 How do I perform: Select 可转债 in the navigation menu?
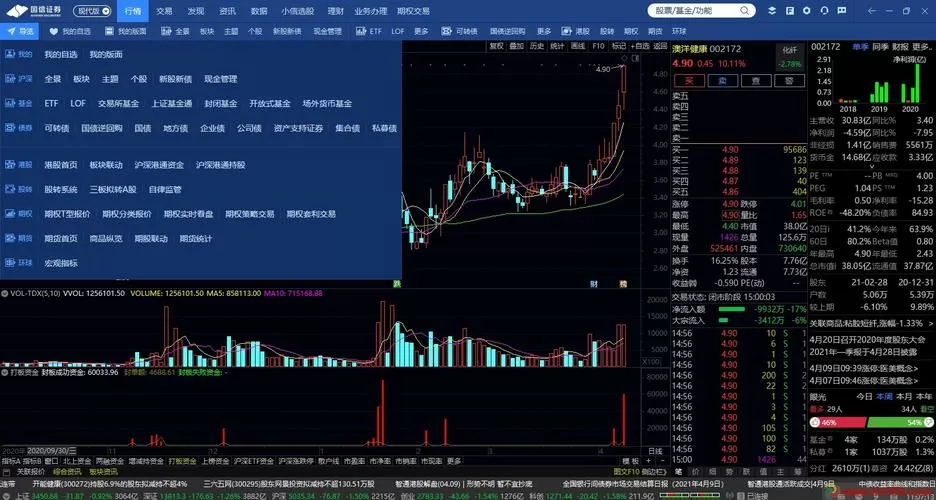57,128
